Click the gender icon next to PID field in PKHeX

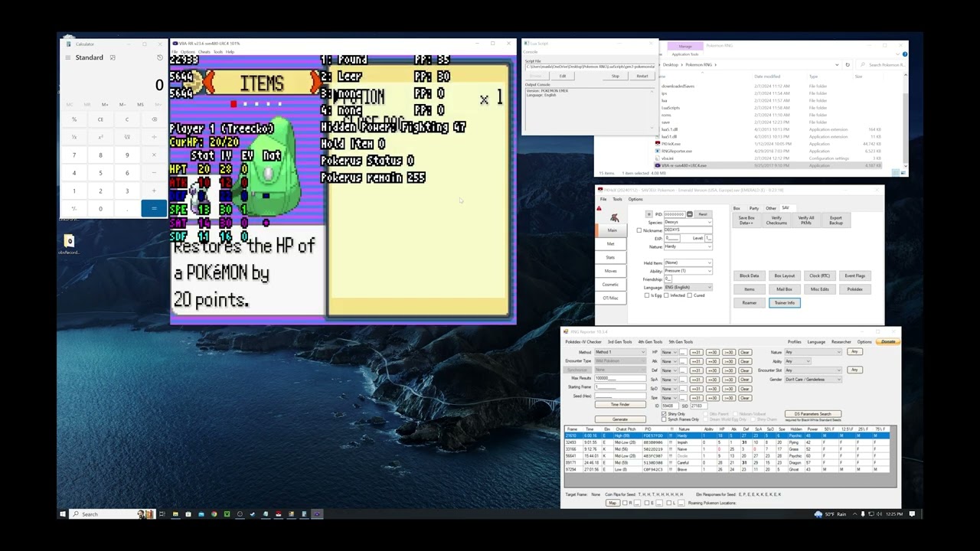pos(689,214)
